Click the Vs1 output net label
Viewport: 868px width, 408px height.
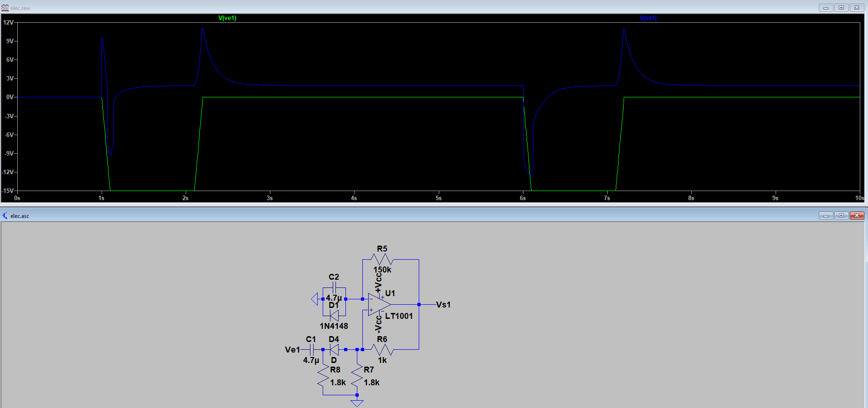pyautogui.click(x=443, y=305)
